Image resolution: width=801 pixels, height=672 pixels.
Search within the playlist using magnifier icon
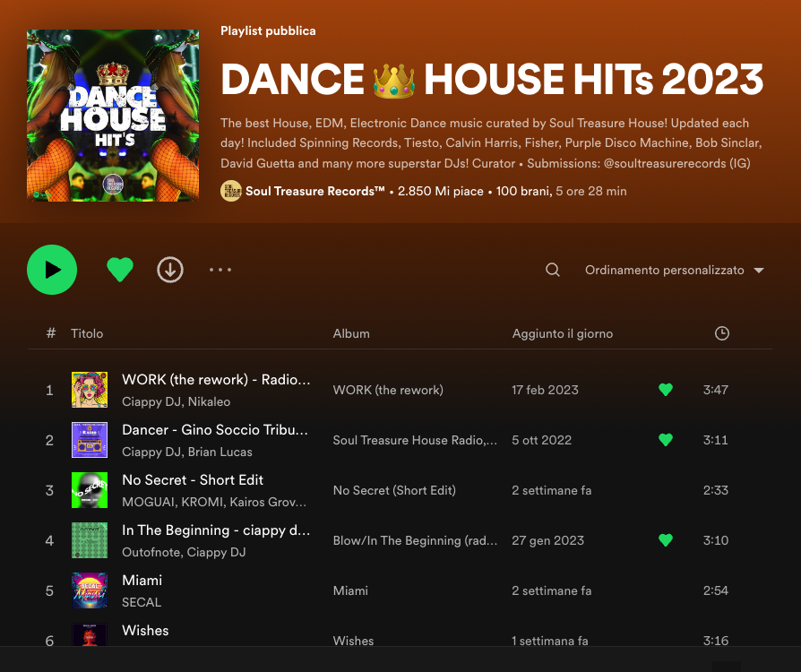pyautogui.click(x=553, y=271)
